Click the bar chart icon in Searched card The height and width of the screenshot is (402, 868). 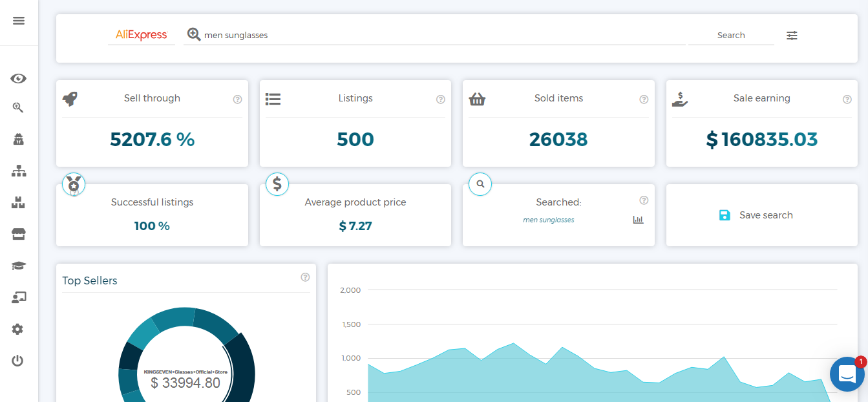tap(638, 220)
